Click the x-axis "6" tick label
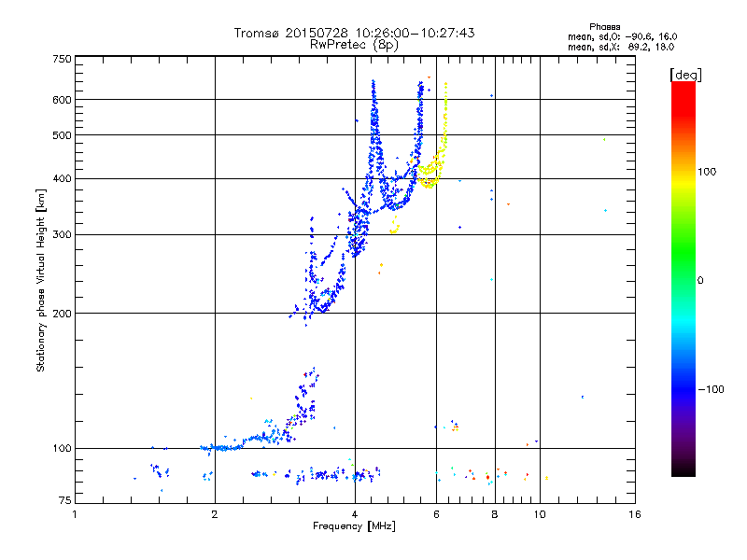The image size is (747, 560). pyautogui.click(x=436, y=514)
